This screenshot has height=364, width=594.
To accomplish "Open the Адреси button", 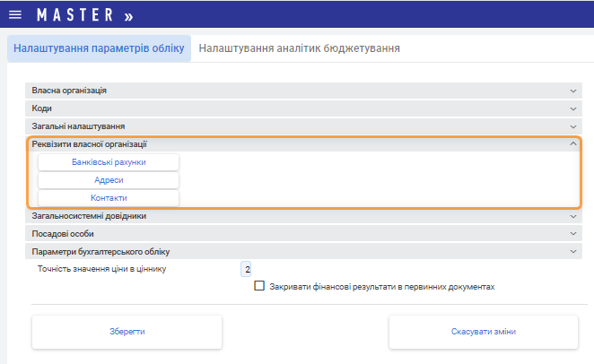I will point(109,180).
